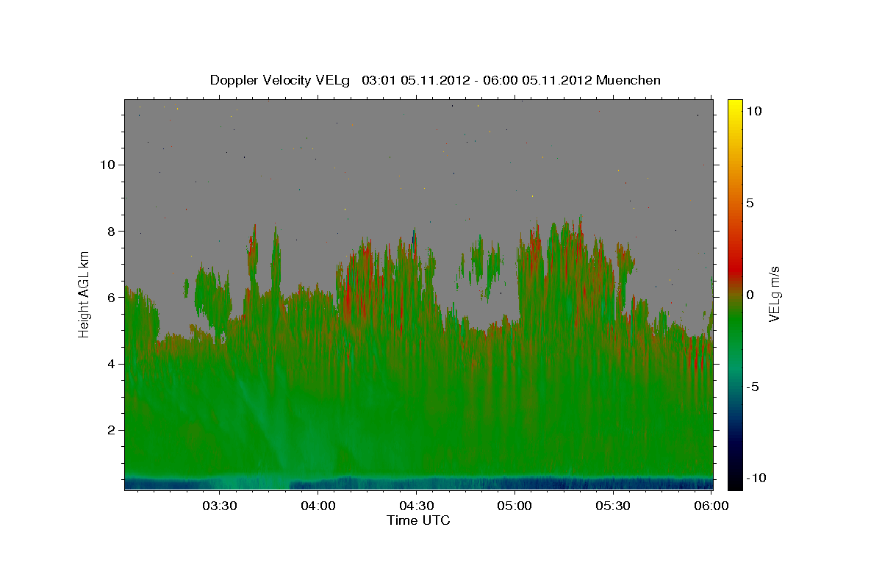Screen dimensions: 882x588
Task: Click the 'Height AGL km' axis label
Action: click(84, 294)
